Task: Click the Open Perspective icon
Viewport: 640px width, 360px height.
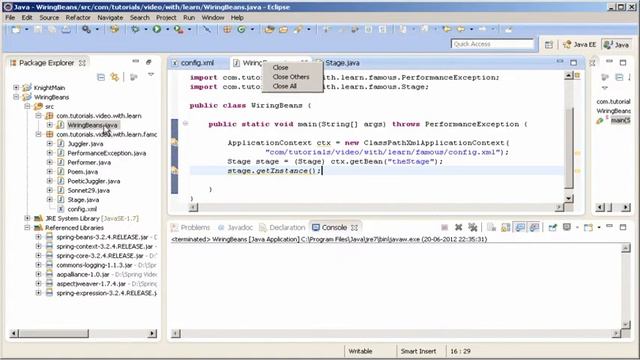Action: [549, 45]
